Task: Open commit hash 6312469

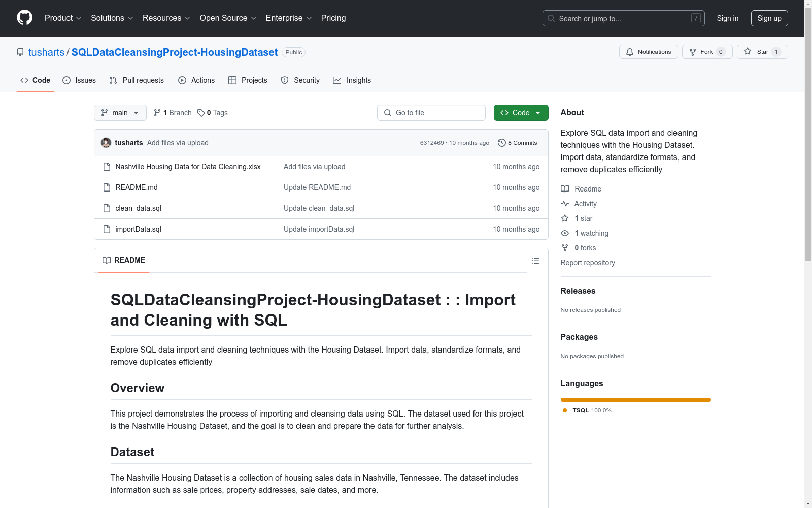Action: click(432, 143)
